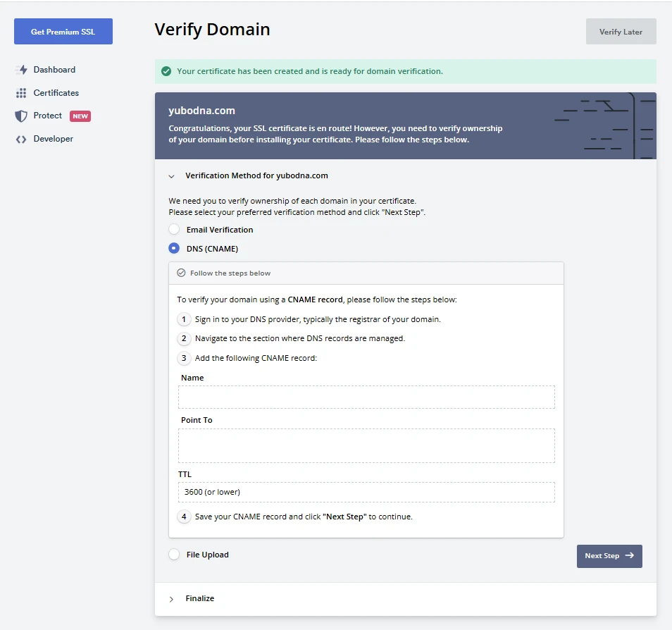Open Certificates from the sidebar
This screenshot has height=630, width=672.
tap(56, 93)
